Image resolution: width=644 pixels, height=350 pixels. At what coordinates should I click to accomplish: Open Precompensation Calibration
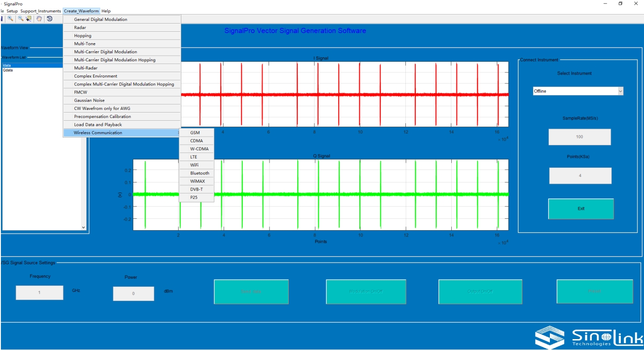tap(122, 117)
